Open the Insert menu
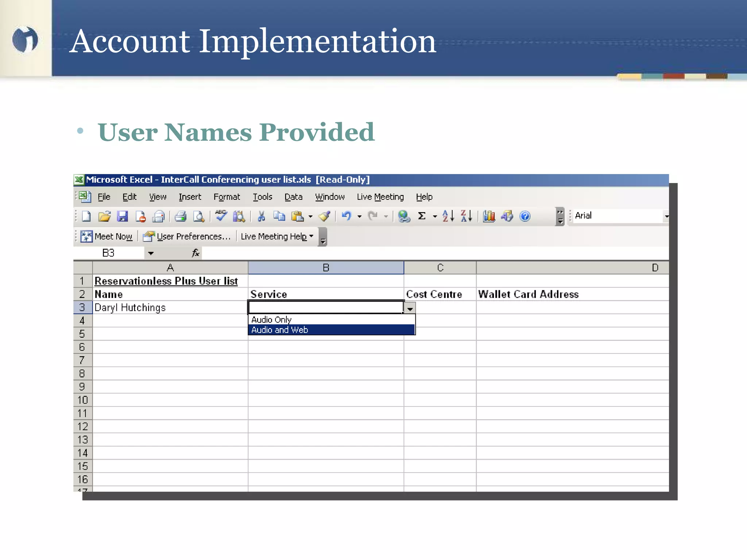Image resolution: width=747 pixels, height=560 pixels. click(x=190, y=197)
